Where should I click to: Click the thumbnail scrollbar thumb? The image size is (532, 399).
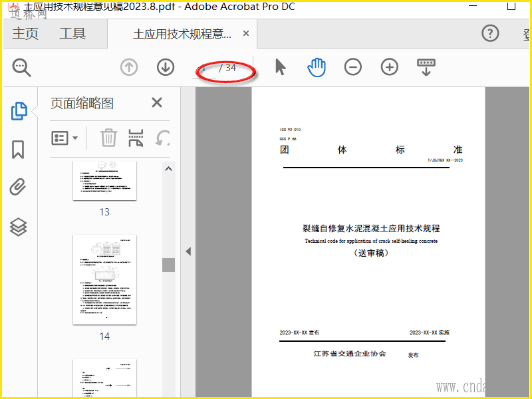point(168,265)
